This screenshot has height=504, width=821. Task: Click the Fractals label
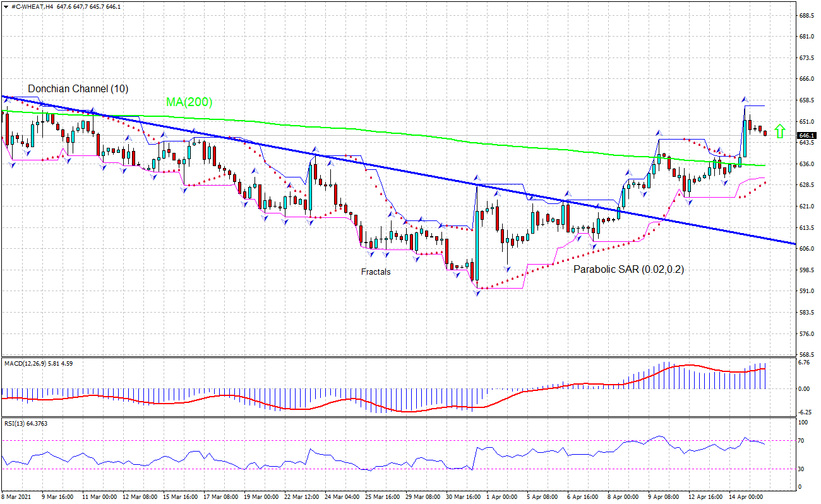point(375,272)
